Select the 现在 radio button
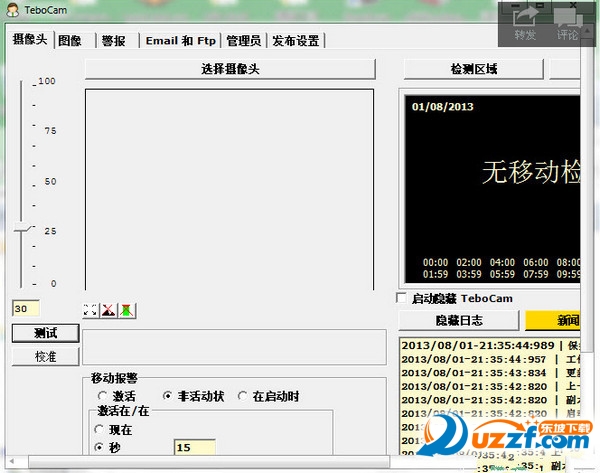The image size is (600, 473). click(99, 429)
